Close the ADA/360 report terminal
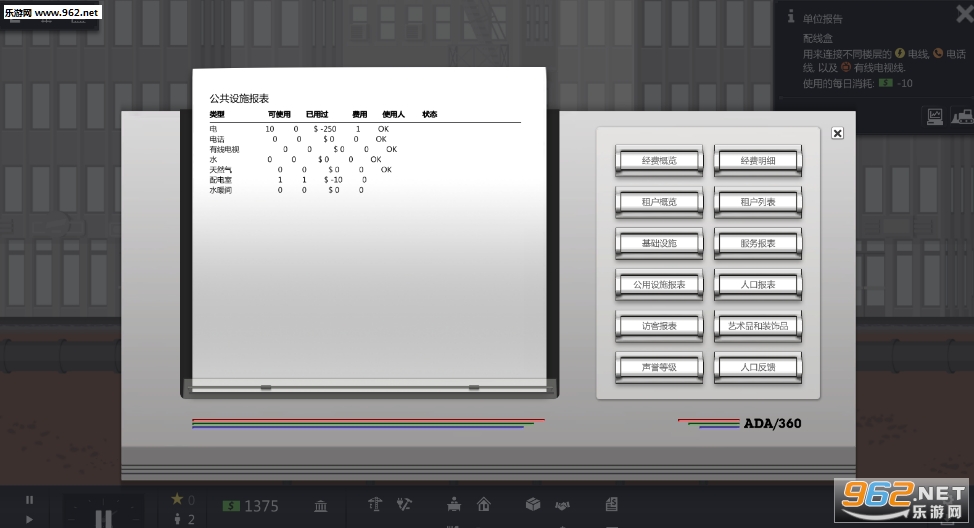Viewport: 974px width, 528px height. pyautogui.click(x=837, y=133)
